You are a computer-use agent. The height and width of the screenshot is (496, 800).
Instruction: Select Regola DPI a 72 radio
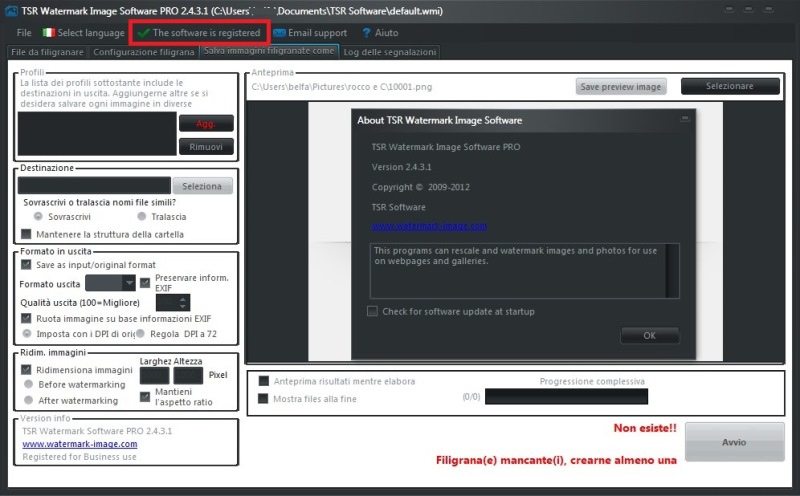point(140,333)
